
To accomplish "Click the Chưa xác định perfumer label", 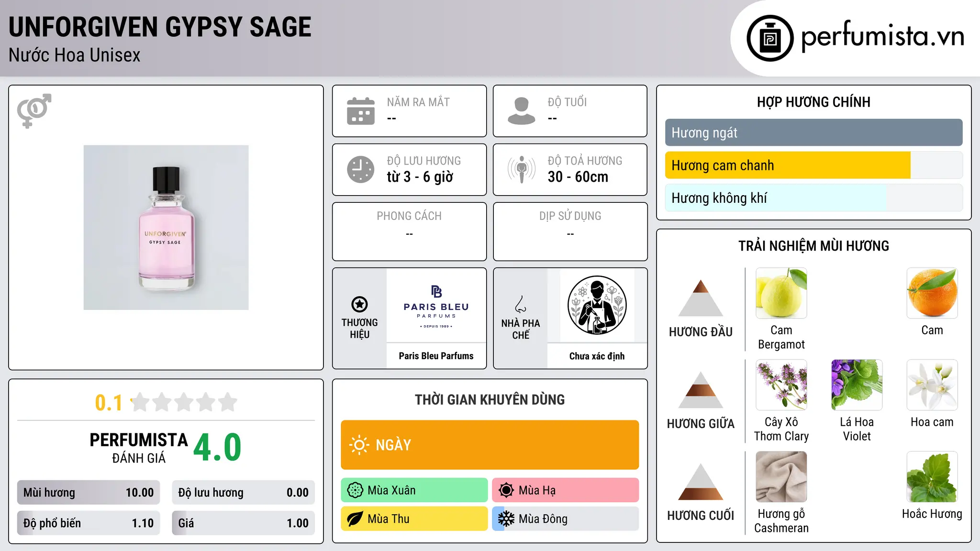I will point(597,356).
